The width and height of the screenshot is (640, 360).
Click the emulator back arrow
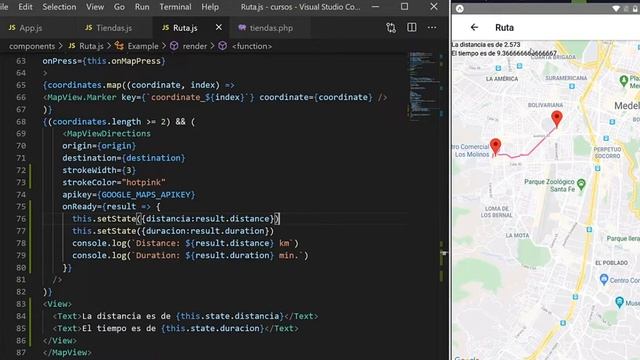click(474, 27)
